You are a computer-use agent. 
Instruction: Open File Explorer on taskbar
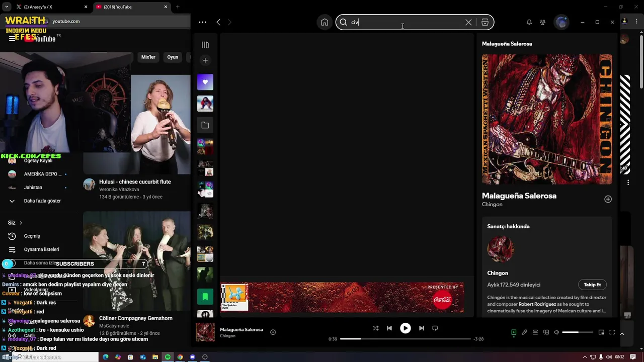coord(155,357)
